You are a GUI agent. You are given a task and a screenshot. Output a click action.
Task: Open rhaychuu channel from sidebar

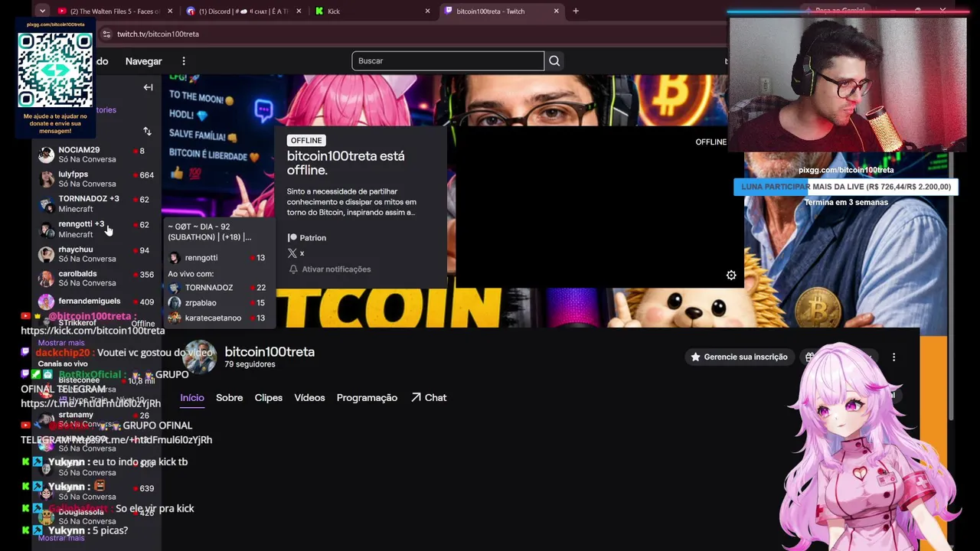click(x=96, y=254)
